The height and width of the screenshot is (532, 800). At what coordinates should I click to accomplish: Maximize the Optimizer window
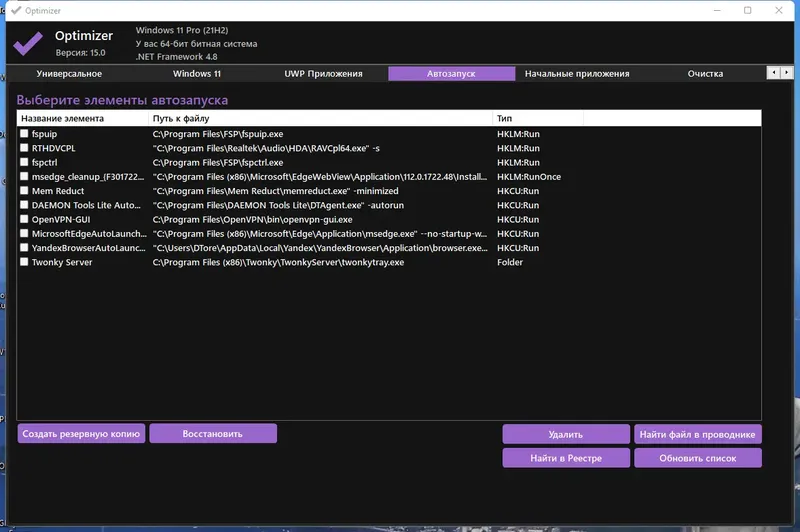[x=747, y=10]
